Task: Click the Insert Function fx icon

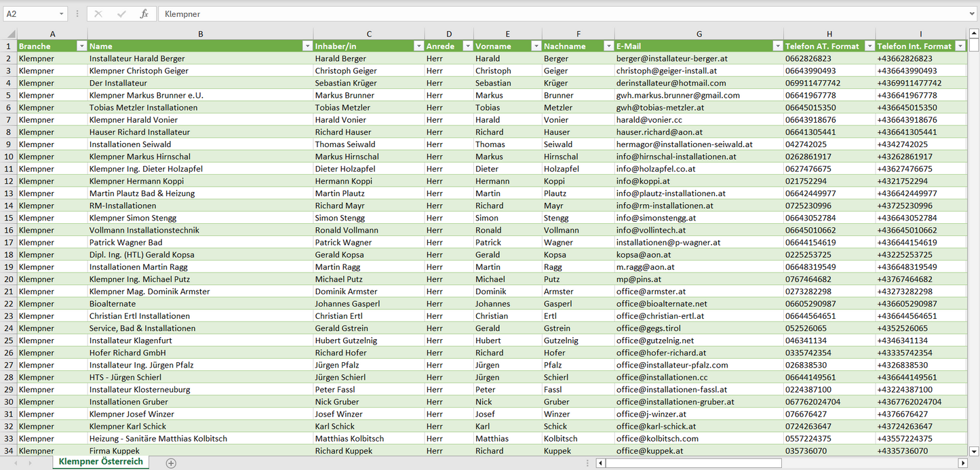Action: [144, 14]
